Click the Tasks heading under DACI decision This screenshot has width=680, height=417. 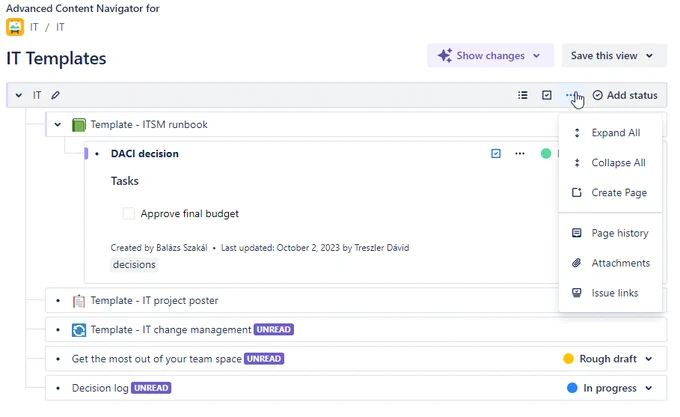[124, 181]
